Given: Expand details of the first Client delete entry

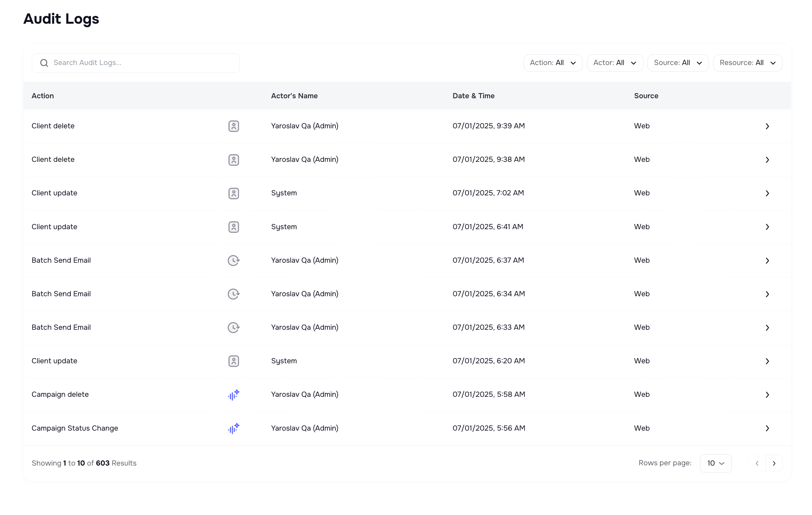Looking at the screenshot, I should (767, 126).
